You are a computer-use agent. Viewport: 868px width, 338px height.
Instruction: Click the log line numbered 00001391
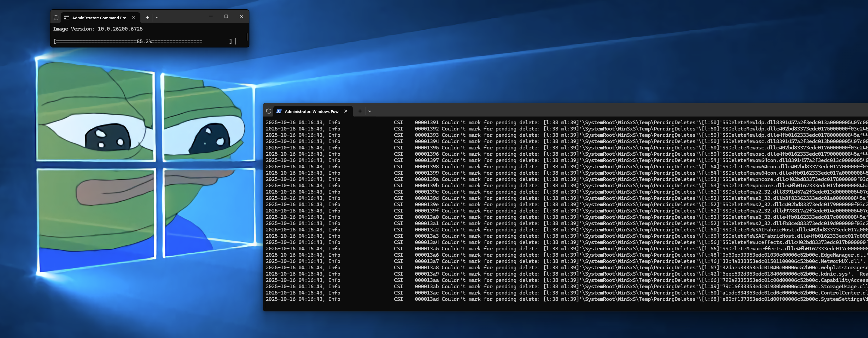click(x=427, y=123)
